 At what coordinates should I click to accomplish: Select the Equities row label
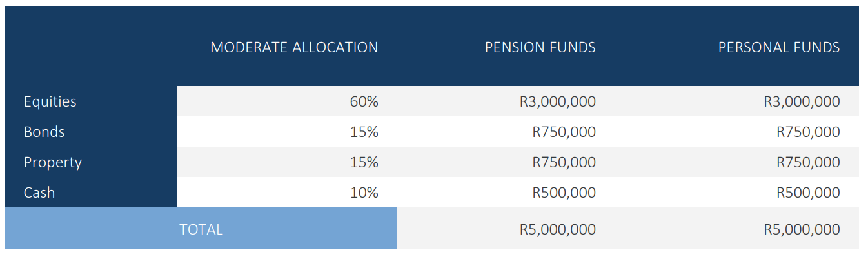[50, 101]
